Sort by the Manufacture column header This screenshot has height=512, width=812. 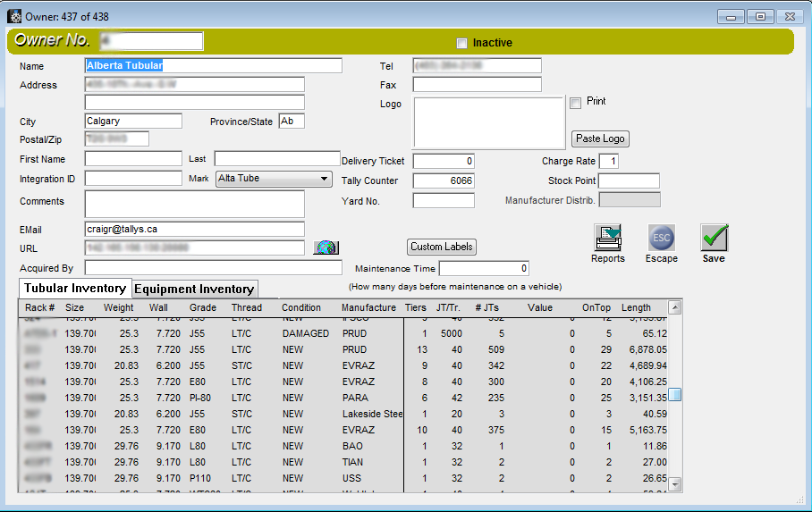tap(368, 307)
